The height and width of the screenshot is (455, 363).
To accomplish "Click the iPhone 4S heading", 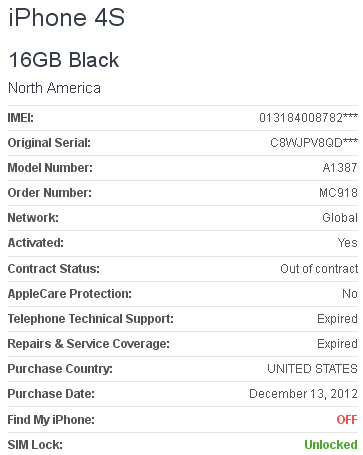I will click(x=67, y=17).
